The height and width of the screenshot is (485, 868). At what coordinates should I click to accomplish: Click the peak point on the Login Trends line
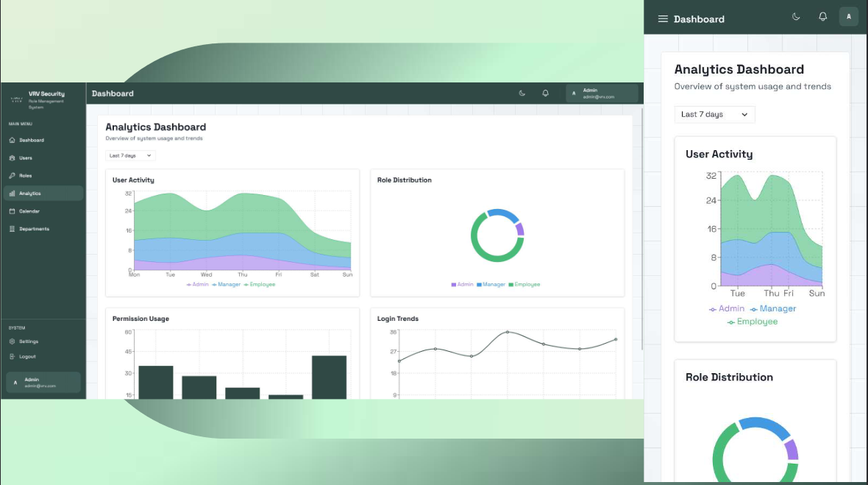pyautogui.click(x=508, y=332)
